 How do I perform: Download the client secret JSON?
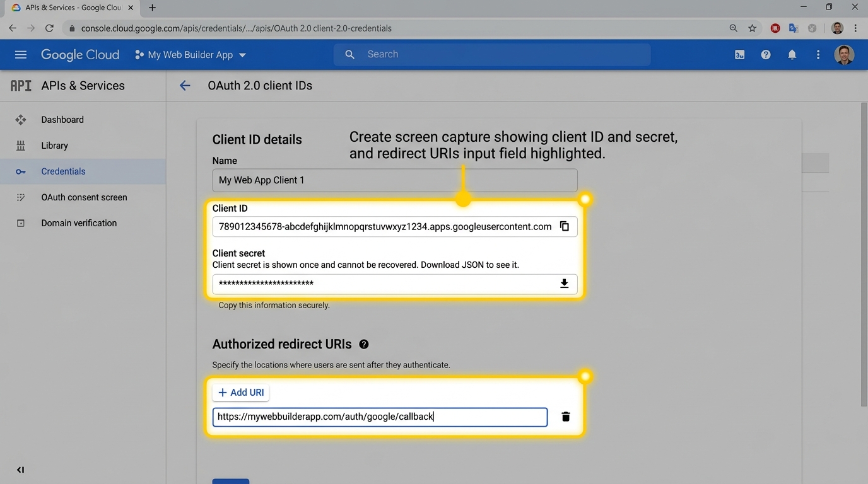coord(565,284)
